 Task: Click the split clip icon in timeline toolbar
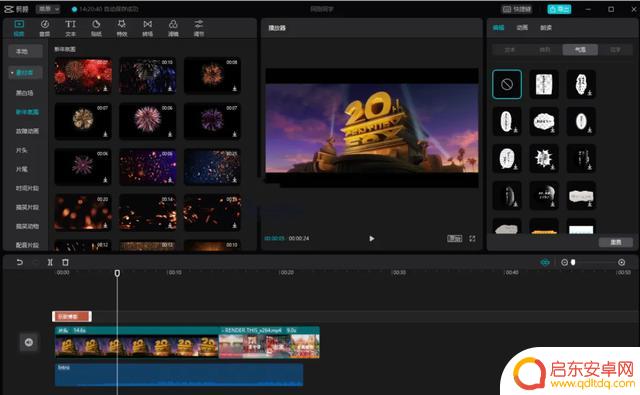pyautogui.click(x=50, y=262)
